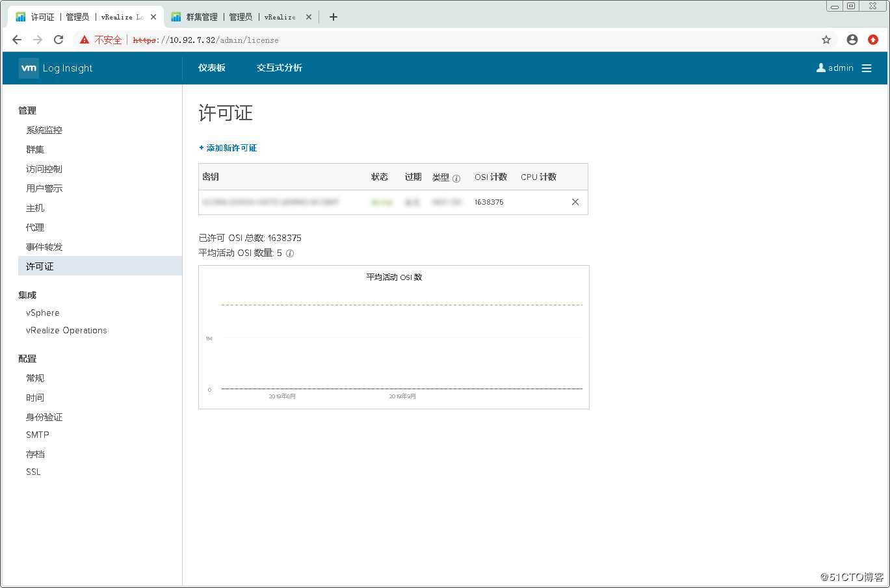Delete the license row with X icon

point(575,202)
